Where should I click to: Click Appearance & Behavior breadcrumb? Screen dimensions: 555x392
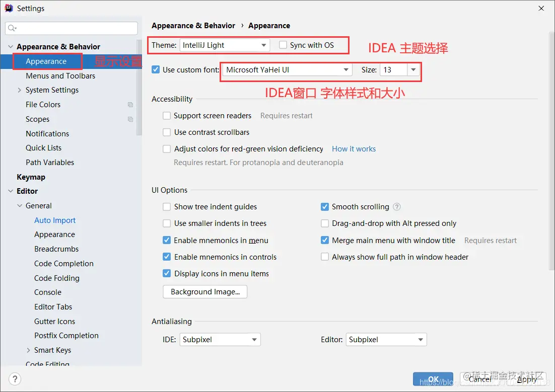[x=193, y=26]
